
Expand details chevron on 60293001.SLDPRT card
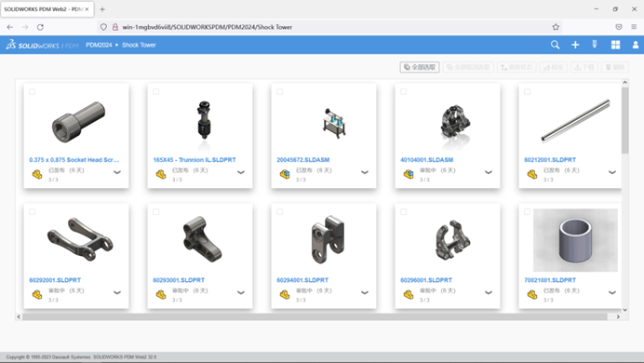point(241,293)
